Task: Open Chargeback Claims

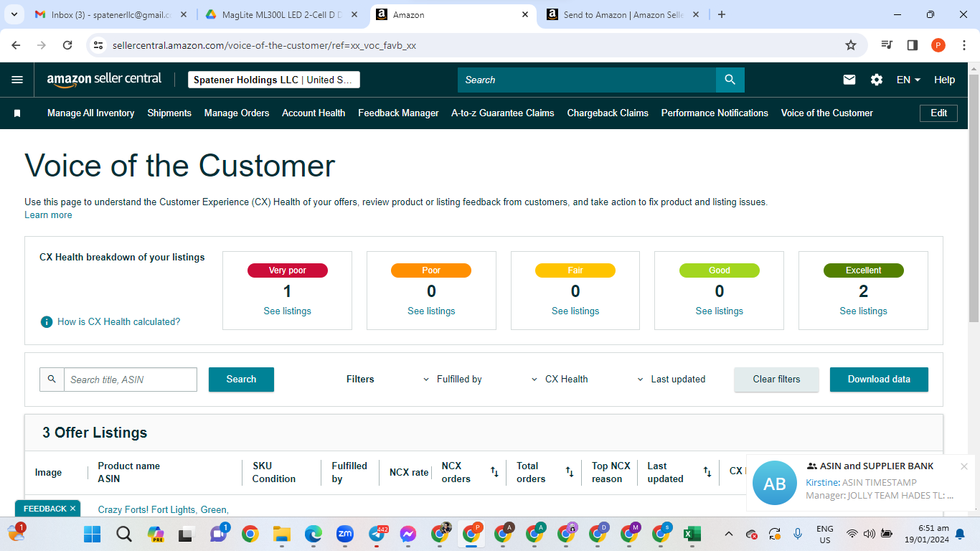Action: point(608,113)
